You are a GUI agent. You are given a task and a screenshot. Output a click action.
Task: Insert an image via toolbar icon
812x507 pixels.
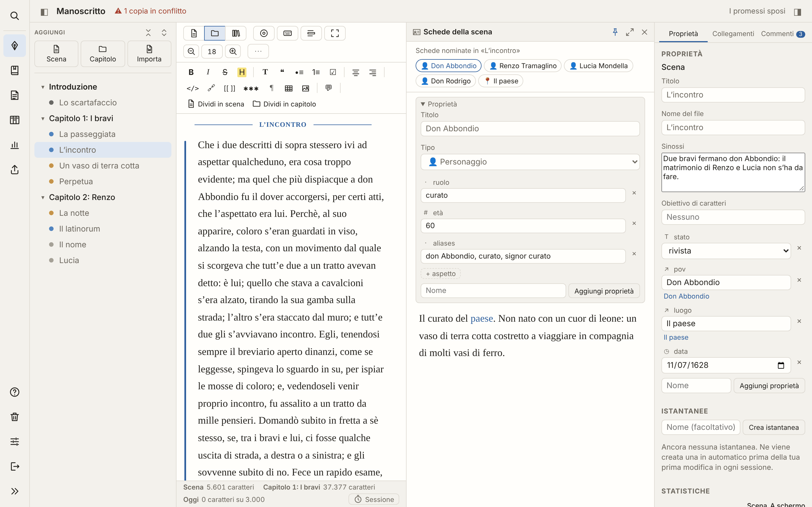tap(305, 88)
